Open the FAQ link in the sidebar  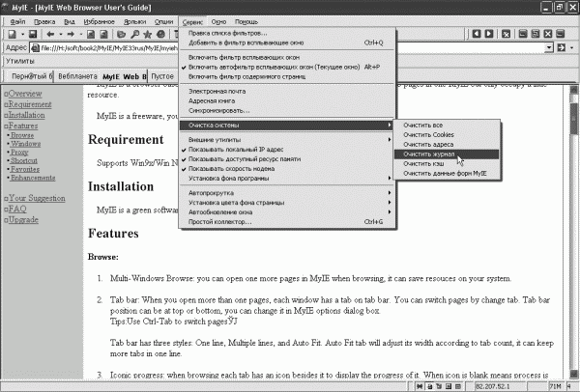click(17, 210)
